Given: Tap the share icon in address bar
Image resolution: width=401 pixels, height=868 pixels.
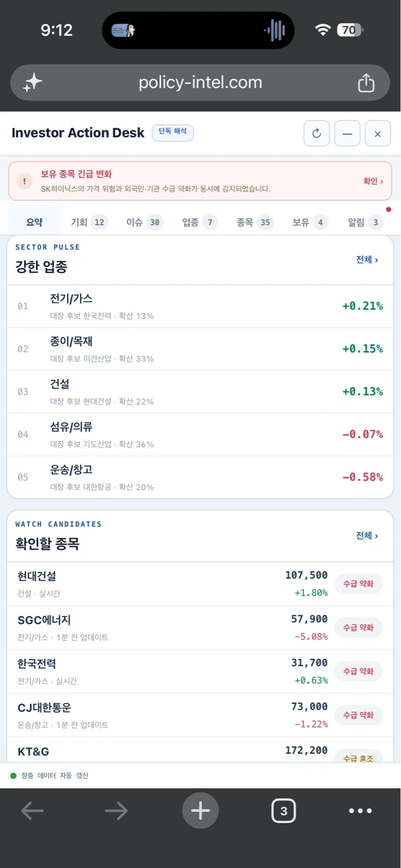Looking at the screenshot, I should pyautogui.click(x=366, y=83).
